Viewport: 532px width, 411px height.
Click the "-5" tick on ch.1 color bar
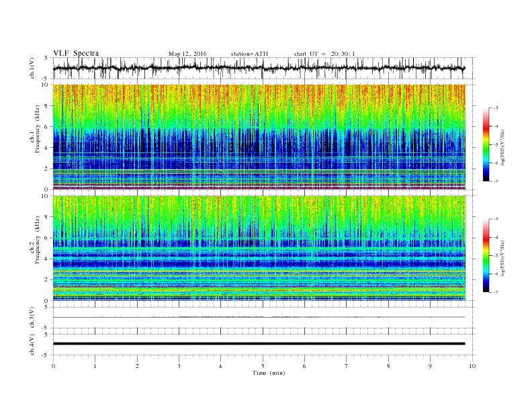pyautogui.click(x=494, y=145)
